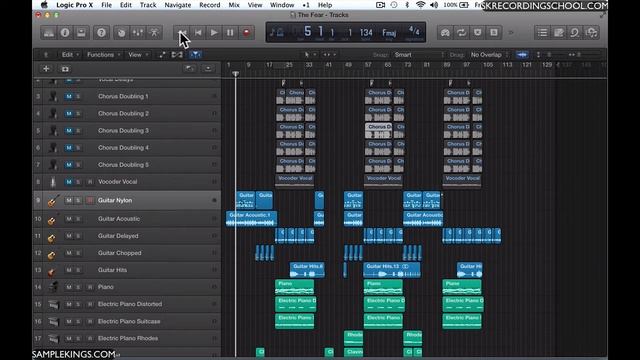This screenshot has height=360, width=640.
Task: Open List Editors icon
Action: 542,33
